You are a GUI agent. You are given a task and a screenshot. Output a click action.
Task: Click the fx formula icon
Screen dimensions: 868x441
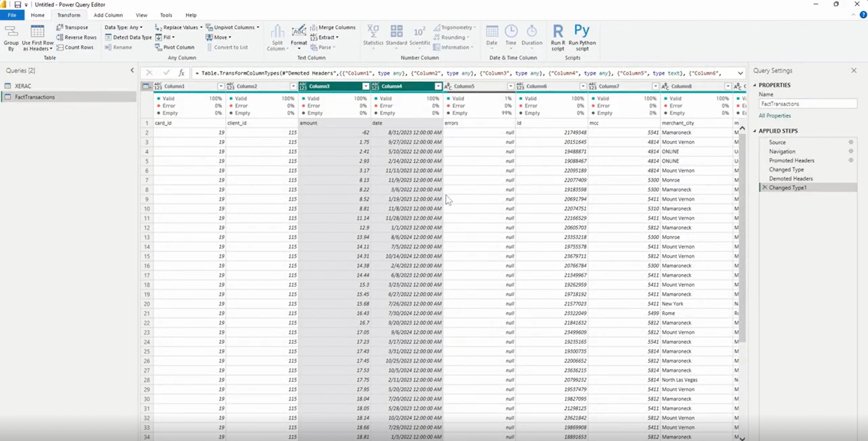[x=181, y=72]
